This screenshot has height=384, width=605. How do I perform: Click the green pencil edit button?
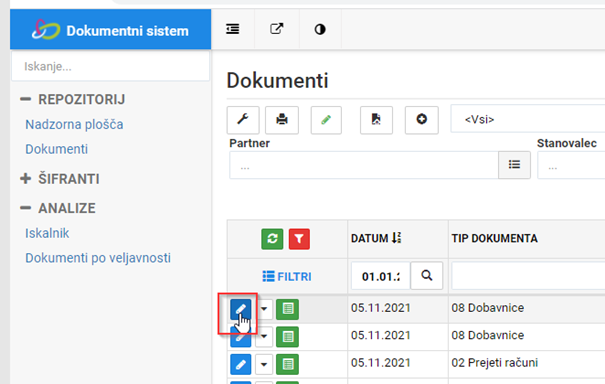tap(326, 120)
